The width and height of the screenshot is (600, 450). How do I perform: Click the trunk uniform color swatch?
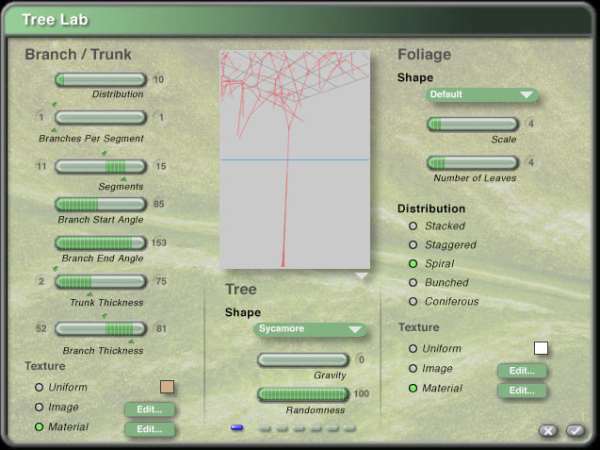tap(167, 387)
